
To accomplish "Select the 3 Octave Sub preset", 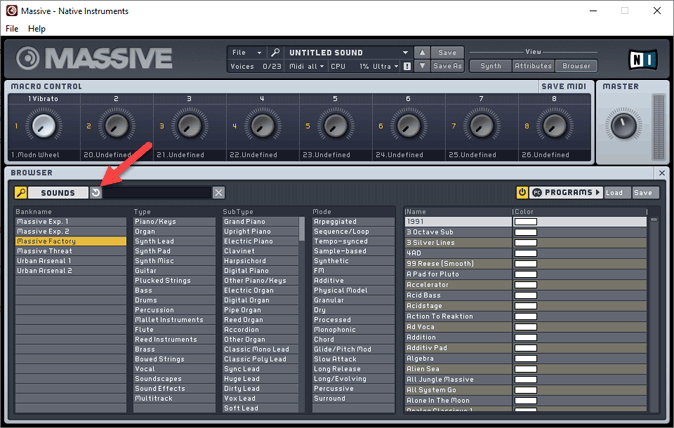I will point(458,232).
